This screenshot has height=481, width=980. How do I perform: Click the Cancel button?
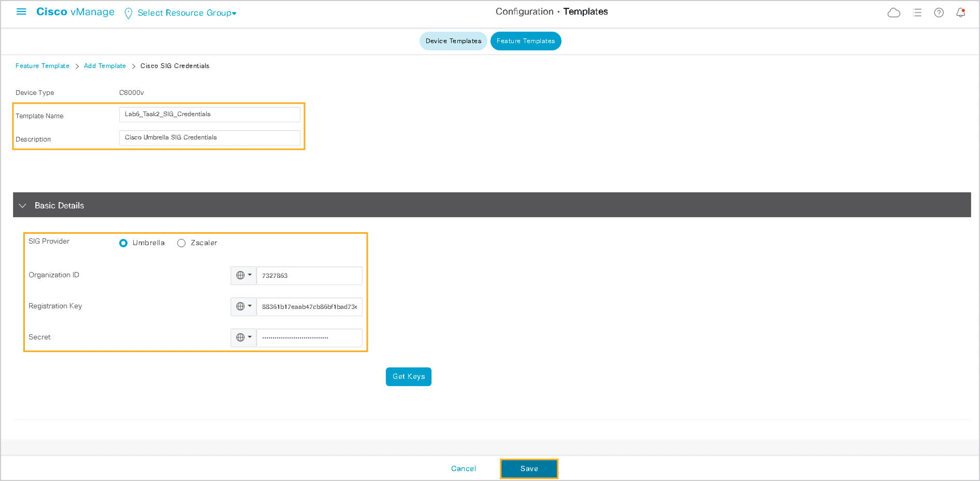coord(464,469)
